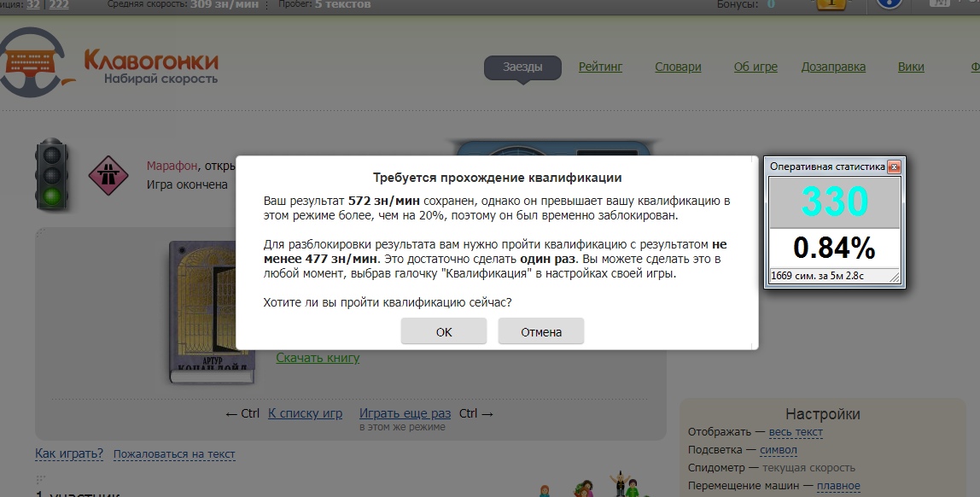Click the resize grip of statistics window
The width and height of the screenshot is (980, 497).
click(894, 277)
